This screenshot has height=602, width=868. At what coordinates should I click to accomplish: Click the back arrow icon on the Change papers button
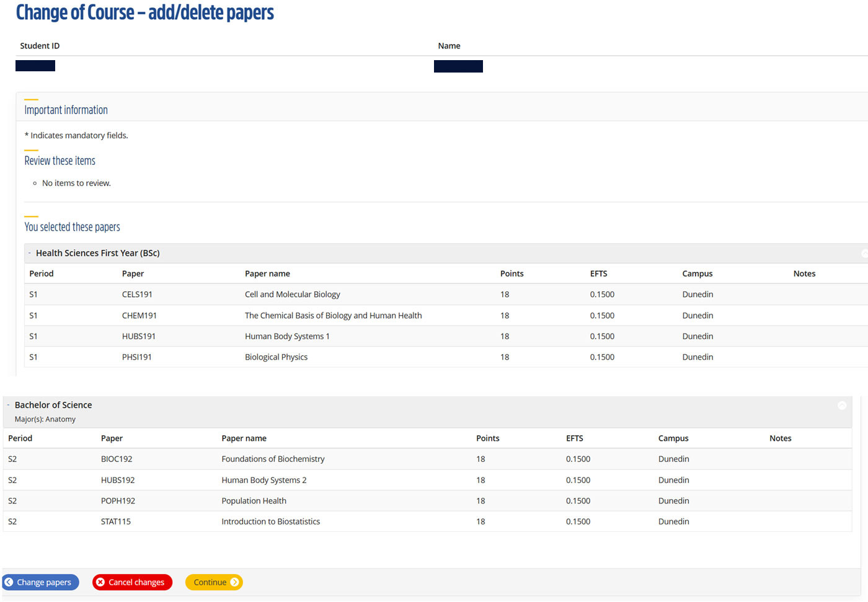9,582
